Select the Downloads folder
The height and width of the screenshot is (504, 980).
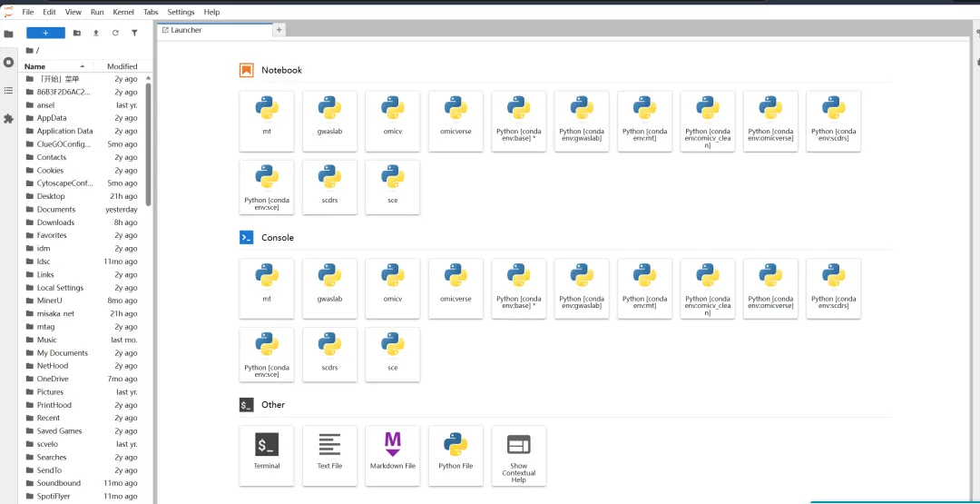[x=82, y=222]
